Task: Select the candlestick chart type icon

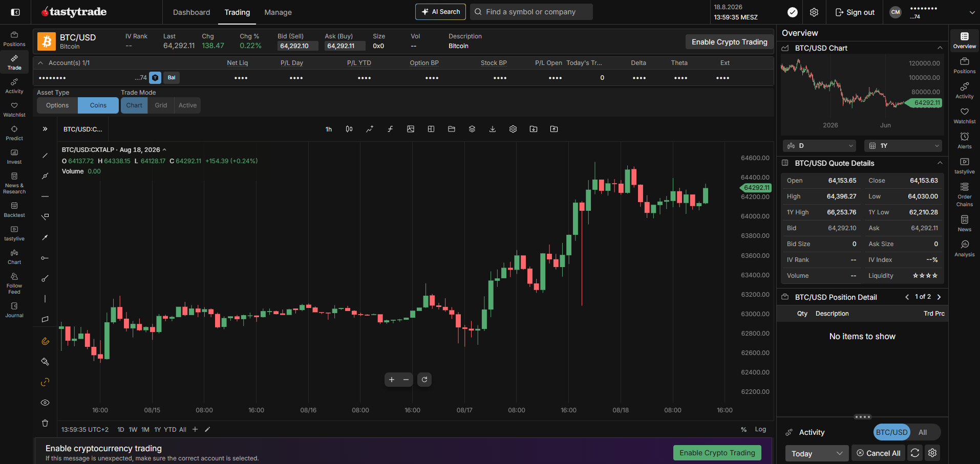Action: [x=349, y=129]
